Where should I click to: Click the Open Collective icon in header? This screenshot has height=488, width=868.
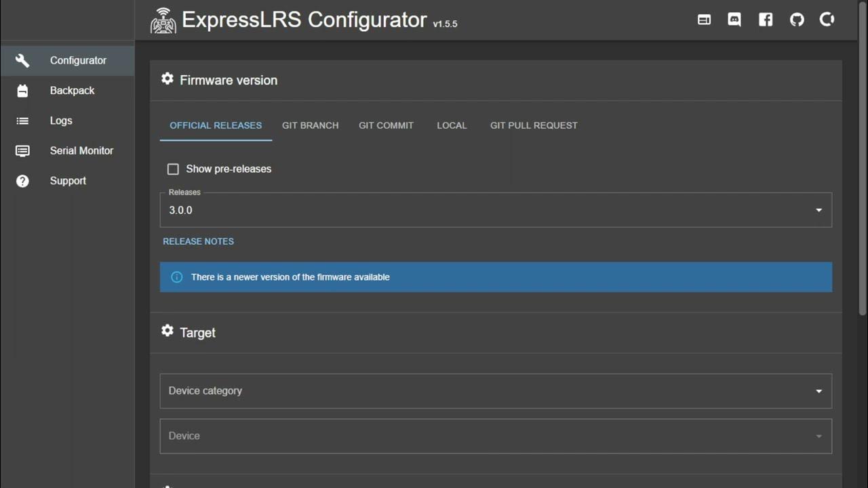[827, 20]
